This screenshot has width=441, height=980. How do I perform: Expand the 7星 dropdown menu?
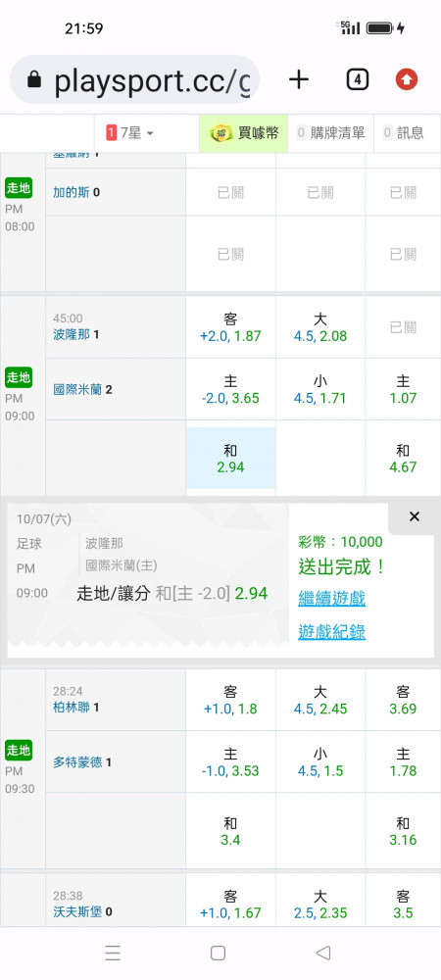130,132
